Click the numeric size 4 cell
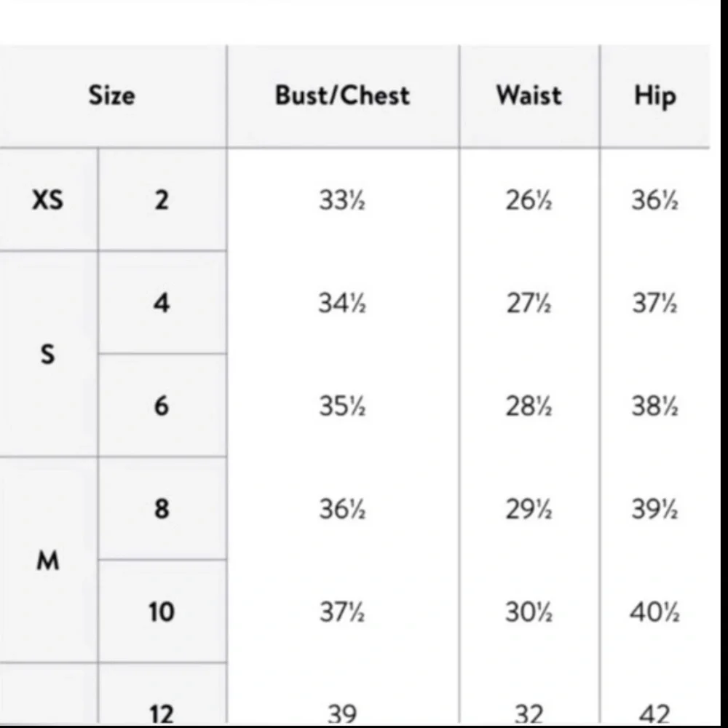Viewport: 728px width, 728px height. pyautogui.click(x=162, y=302)
